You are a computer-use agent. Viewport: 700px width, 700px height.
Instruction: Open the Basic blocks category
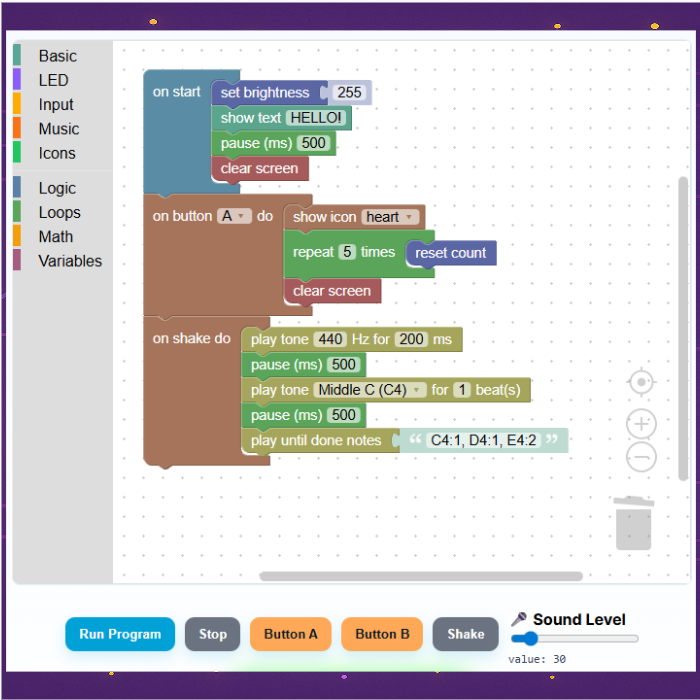pyautogui.click(x=57, y=56)
